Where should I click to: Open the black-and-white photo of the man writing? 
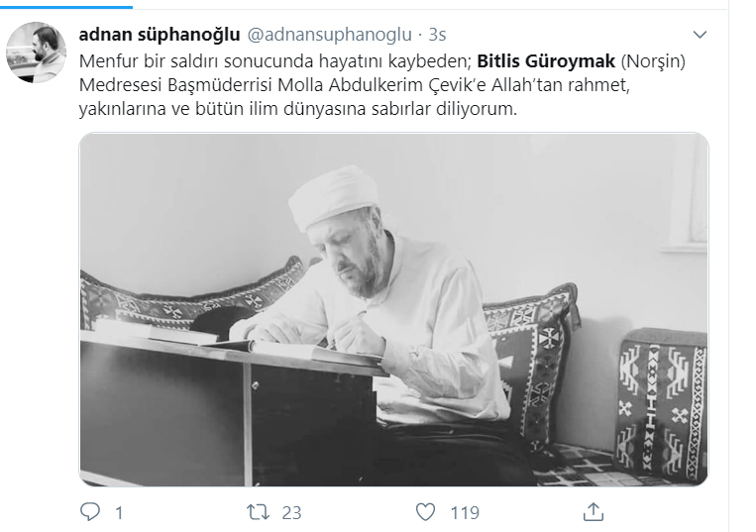(x=394, y=309)
